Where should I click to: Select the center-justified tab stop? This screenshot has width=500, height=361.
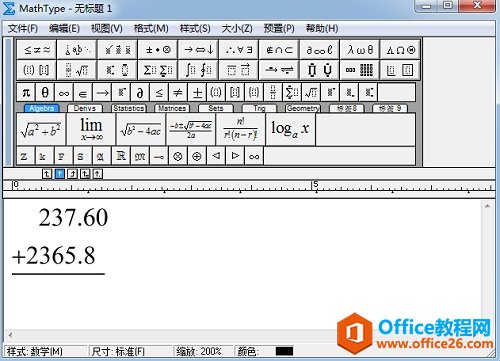[x=60, y=174]
